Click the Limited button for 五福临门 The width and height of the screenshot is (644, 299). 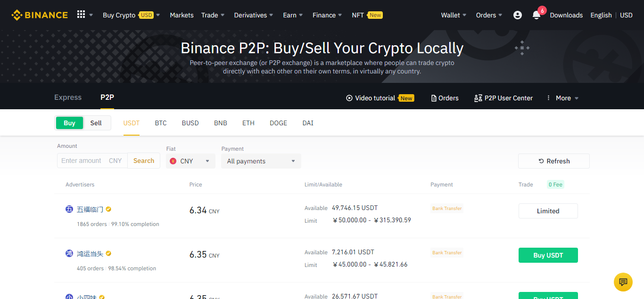click(548, 211)
